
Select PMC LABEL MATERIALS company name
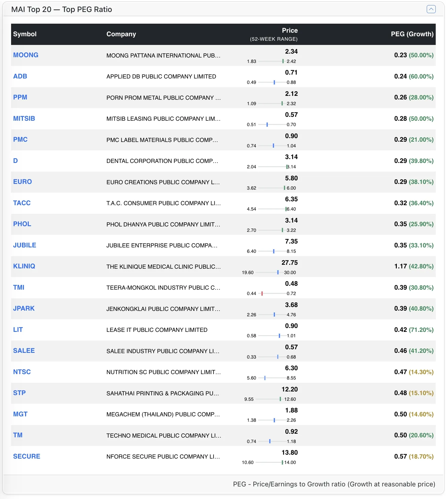(x=162, y=140)
